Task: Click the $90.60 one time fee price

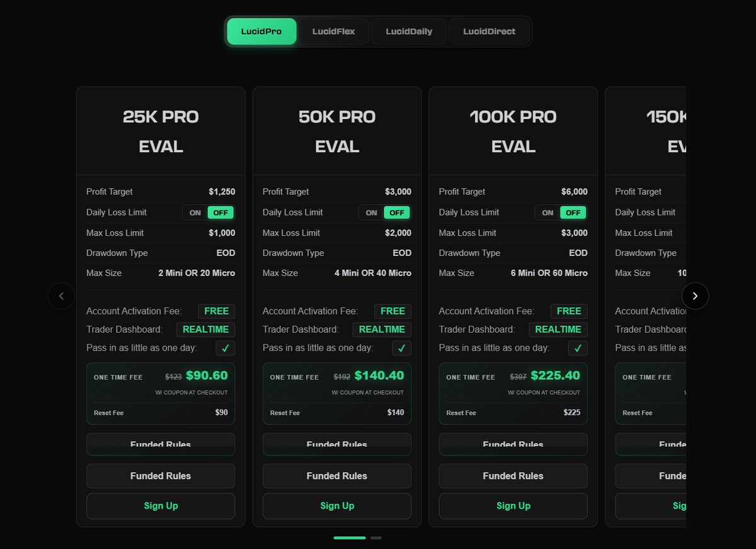Action: click(207, 376)
